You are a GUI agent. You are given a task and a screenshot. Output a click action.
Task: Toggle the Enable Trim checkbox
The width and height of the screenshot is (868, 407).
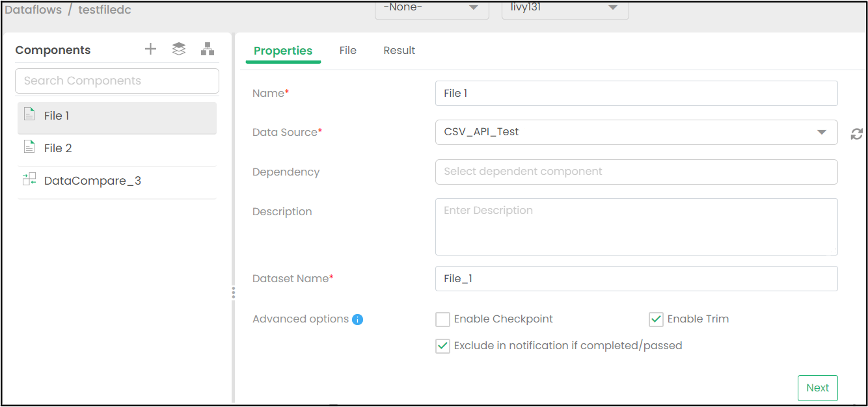click(656, 319)
